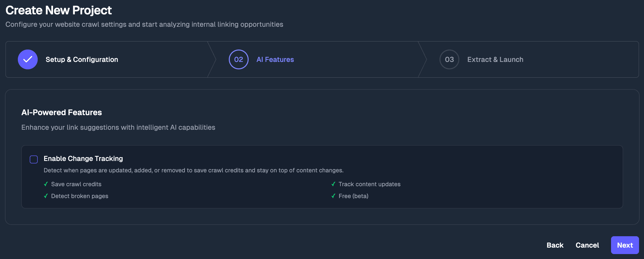Click the green check beside Free (beta)
The width and height of the screenshot is (644, 259).
tap(333, 196)
